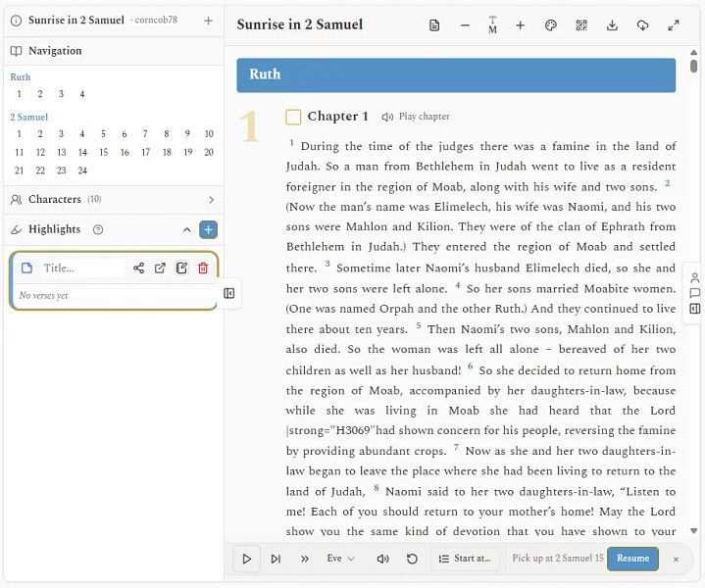Check the Chapter 1 checkbox
Image resolution: width=705 pixels, height=588 pixels.
click(x=293, y=117)
